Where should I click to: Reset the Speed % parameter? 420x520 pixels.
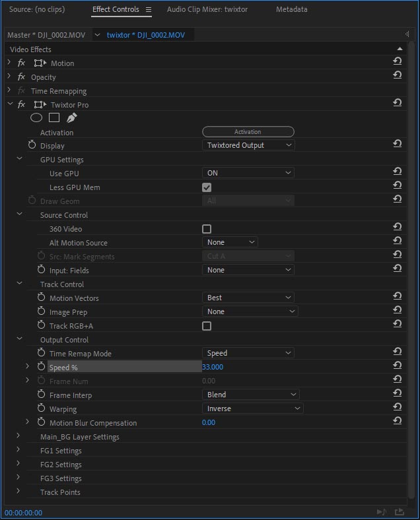pyautogui.click(x=397, y=365)
